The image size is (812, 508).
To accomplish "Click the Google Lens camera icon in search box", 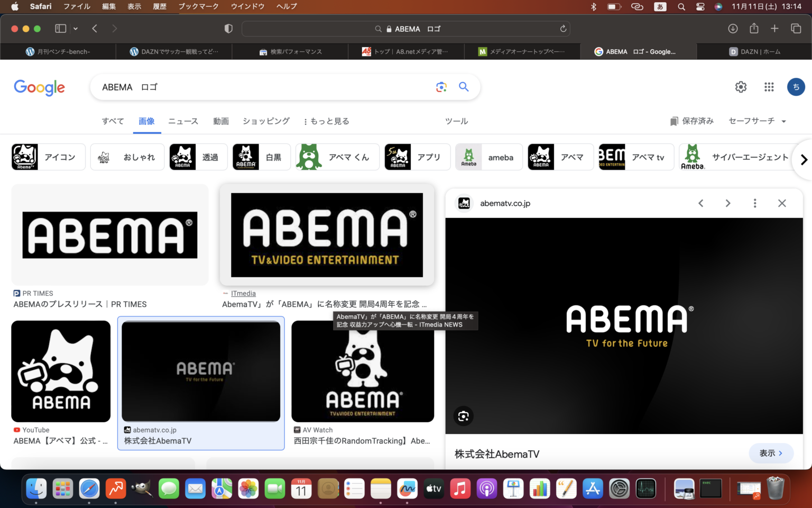I will (x=441, y=87).
